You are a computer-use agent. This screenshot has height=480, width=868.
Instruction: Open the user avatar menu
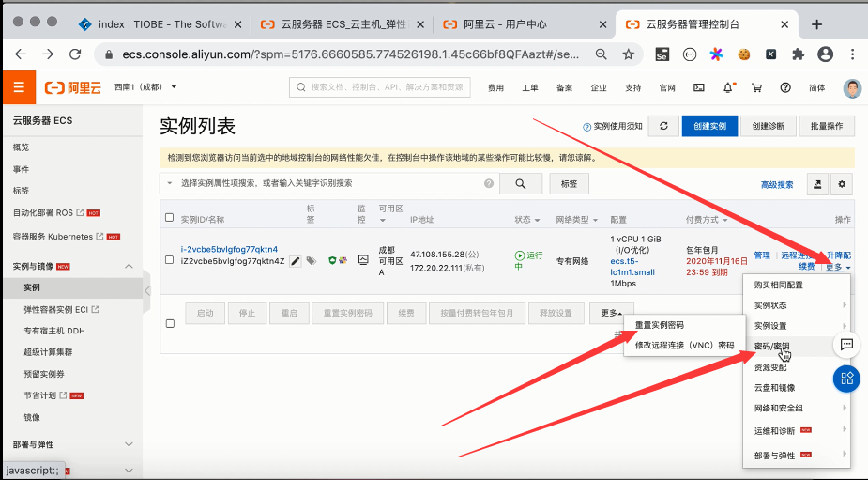click(x=852, y=87)
